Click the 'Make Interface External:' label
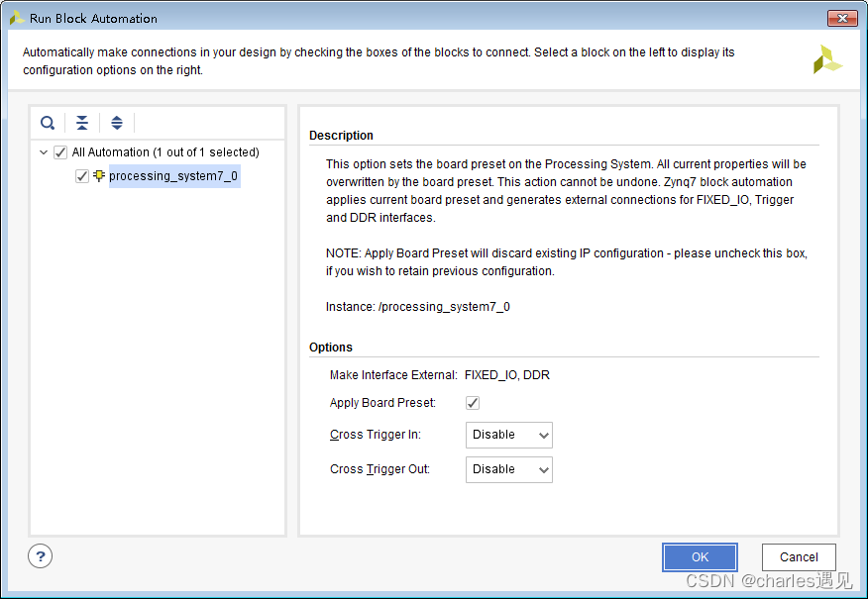The image size is (868, 599). click(393, 375)
